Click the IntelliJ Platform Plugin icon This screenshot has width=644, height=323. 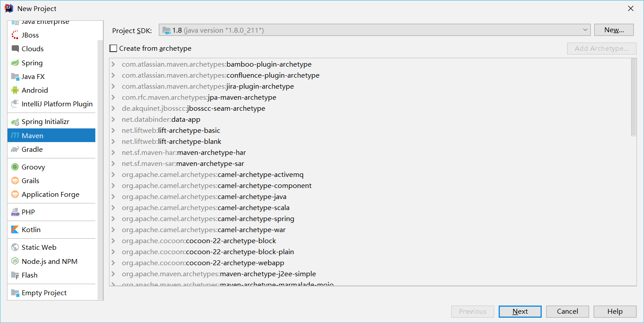pyautogui.click(x=15, y=104)
